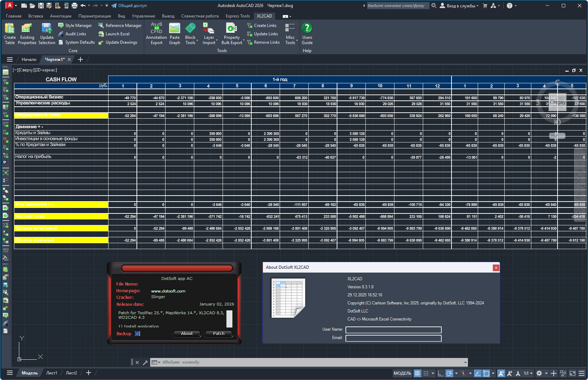588x380 pixels.
Task: Open the Create Table tool
Action: pyautogui.click(x=9, y=33)
